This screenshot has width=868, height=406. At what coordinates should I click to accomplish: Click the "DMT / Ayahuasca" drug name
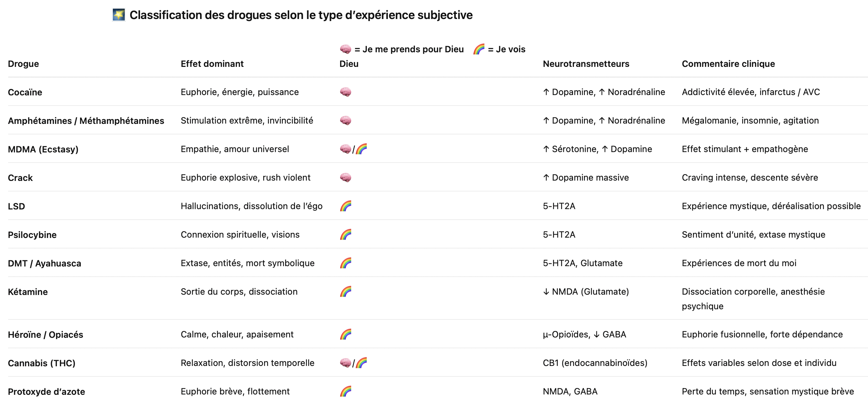44,263
